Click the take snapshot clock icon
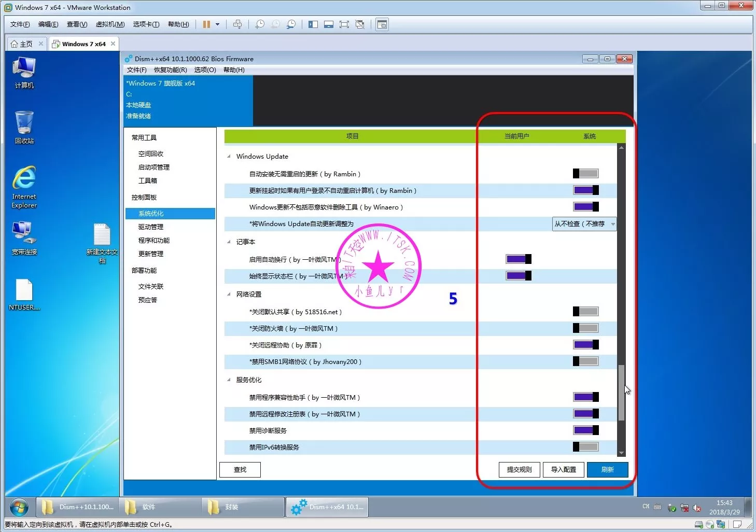The height and width of the screenshot is (532, 756). pos(260,24)
